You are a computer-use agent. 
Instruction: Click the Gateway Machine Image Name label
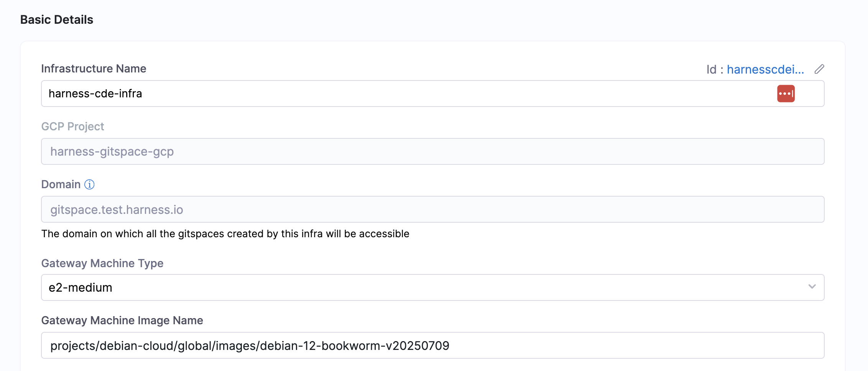122,320
